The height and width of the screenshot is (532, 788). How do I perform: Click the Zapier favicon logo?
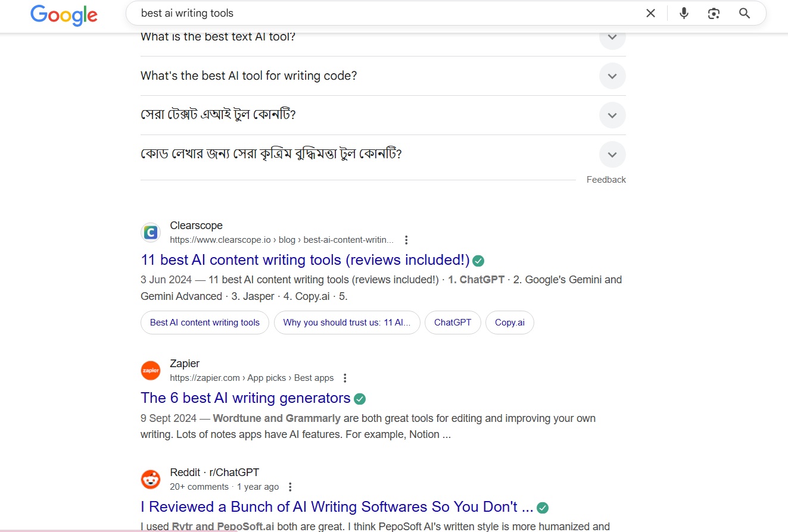151,370
